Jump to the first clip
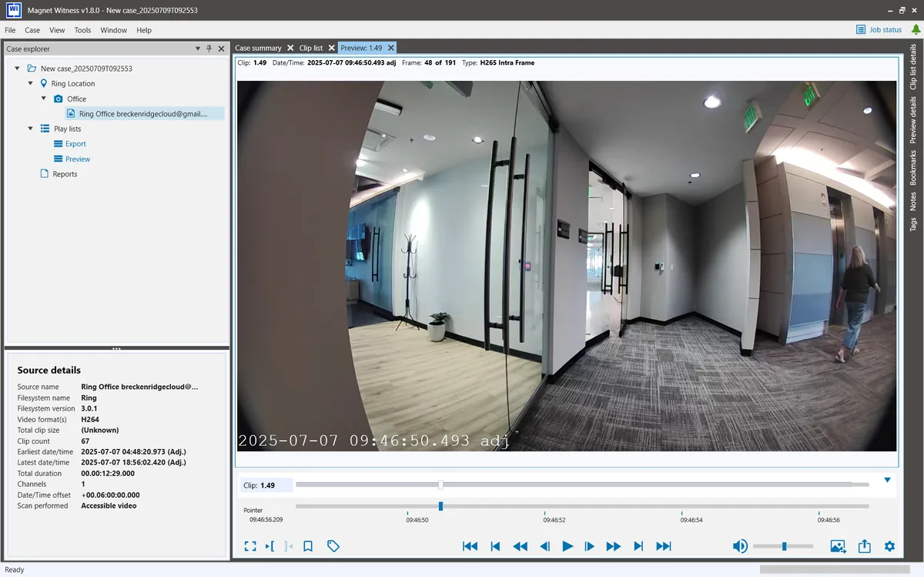This screenshot has height=577, width=924. click(x=470, y=546)
